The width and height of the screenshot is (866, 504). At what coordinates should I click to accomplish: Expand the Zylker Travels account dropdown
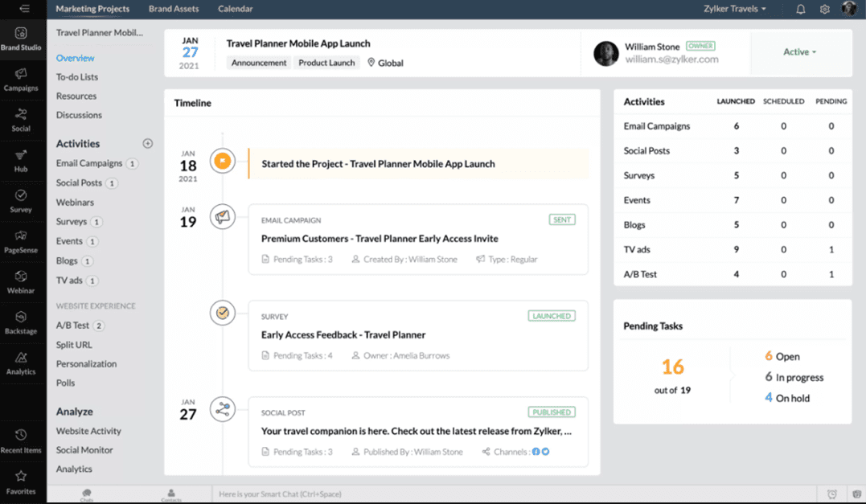[734, 9]
